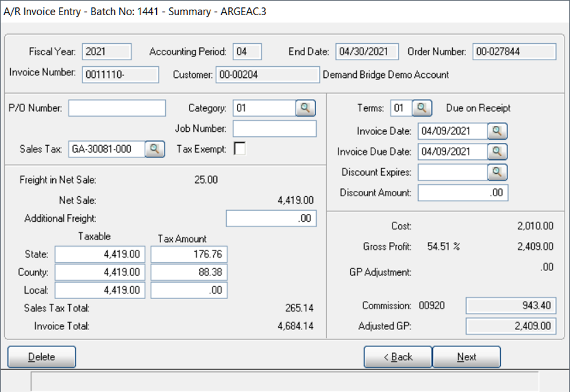The image size is (570, 392).
Task: Proceed with the Next button
Action: (x=467, y=357)
